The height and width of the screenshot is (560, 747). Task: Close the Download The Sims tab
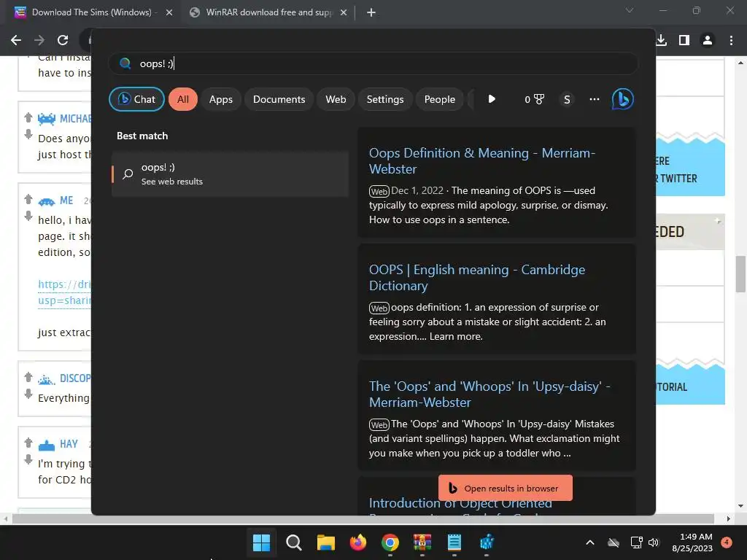[x=169, y=12]
